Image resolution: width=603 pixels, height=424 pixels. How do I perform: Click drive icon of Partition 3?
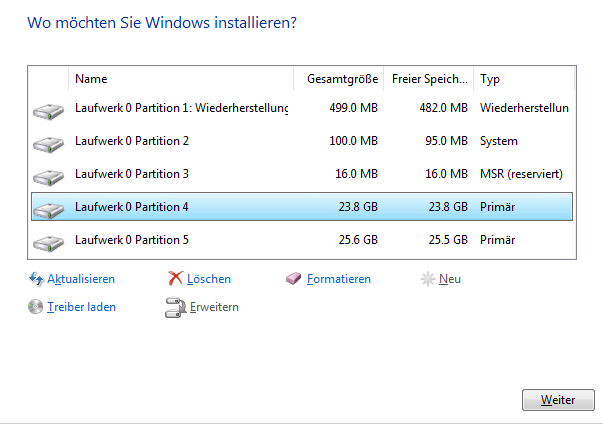pos(48,175)
